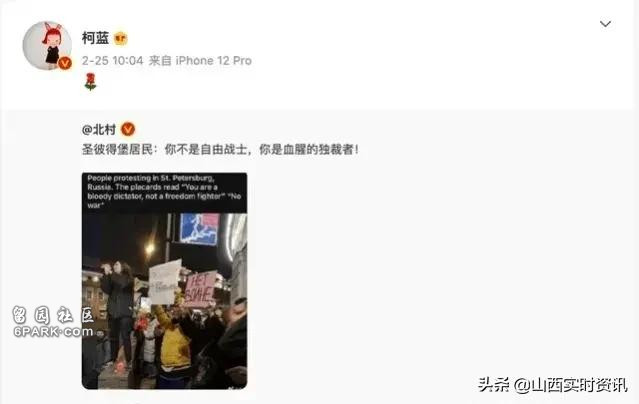The width and height of the screenshot is (639, 404).
Task: Click the orange V verification badge on avatar
Action: [x=64, y=63]
